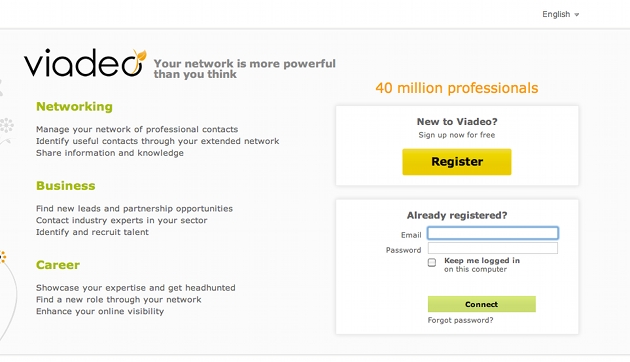Click the Already registered heading
This screenshot has width=630, height=362.
click(x=457, y=215)
